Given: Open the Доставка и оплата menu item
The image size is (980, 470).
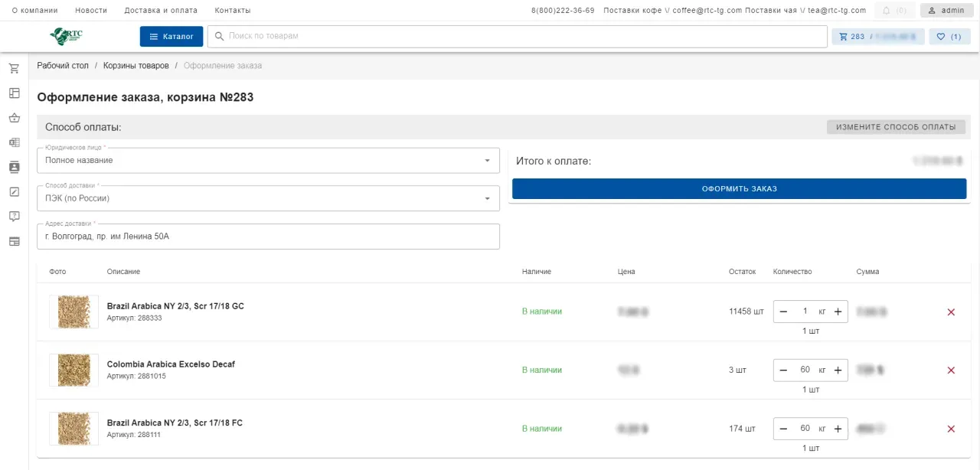Looking at the screenshot, I should (161, 10).
